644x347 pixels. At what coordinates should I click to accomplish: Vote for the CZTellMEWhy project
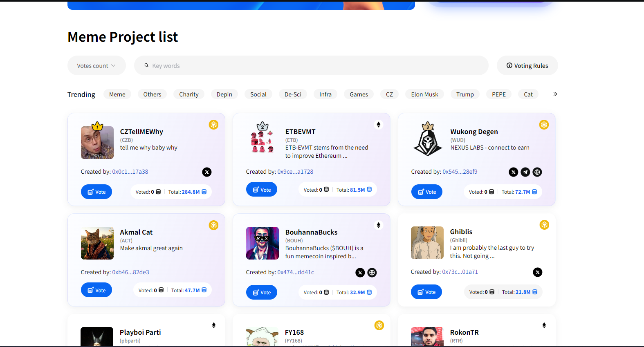pyautogui.click(x=96, y=192)
